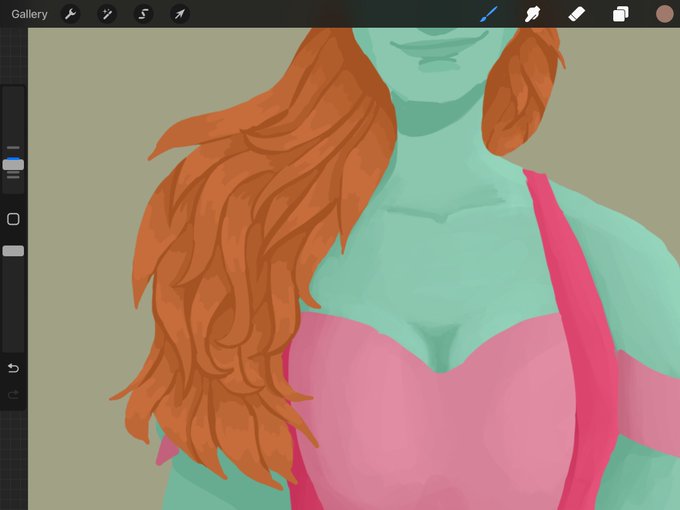Activate the Transform arrow tool

180,14
